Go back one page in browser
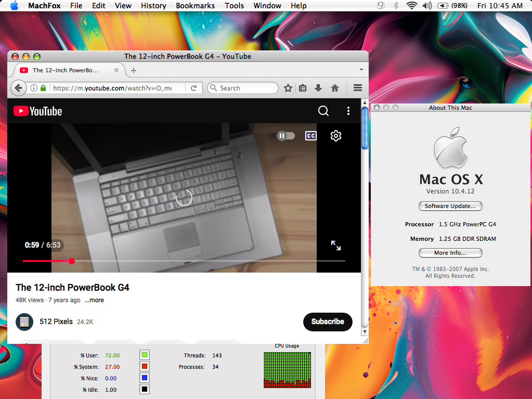The width and height of the screenshot is (532, 399). 19,88
